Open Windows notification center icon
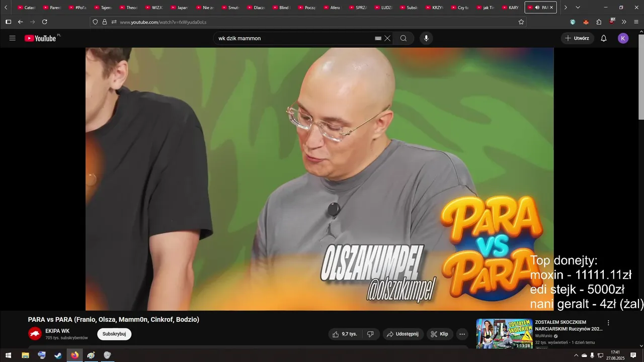The image size is (644, 362). click(633, 355)
